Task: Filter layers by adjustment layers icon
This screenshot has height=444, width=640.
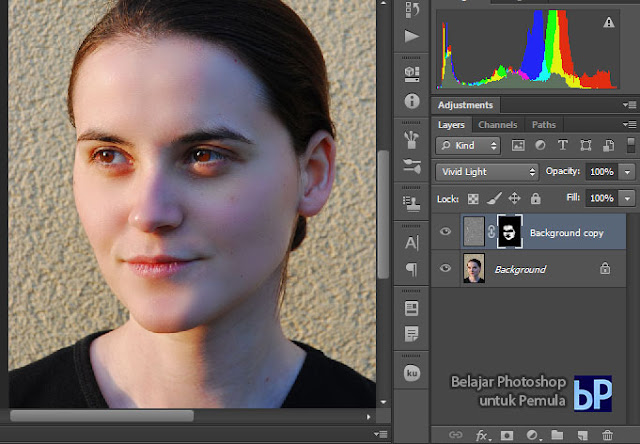Action: [x=540, y=145]
